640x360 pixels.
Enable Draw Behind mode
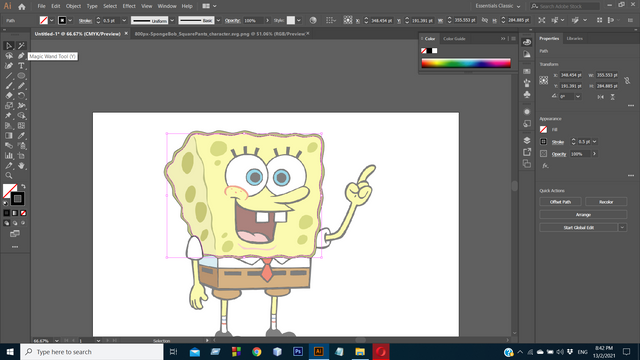click(x=15, y=223)
